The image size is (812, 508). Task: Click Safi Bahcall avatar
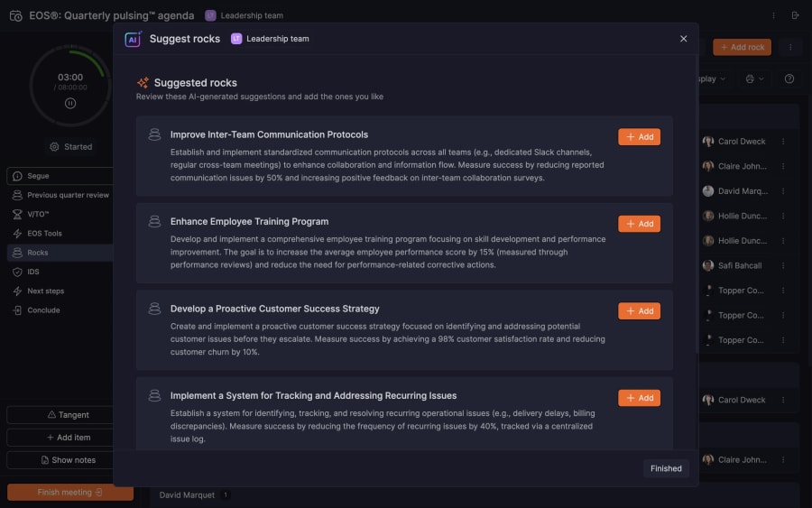coord(708,265)
